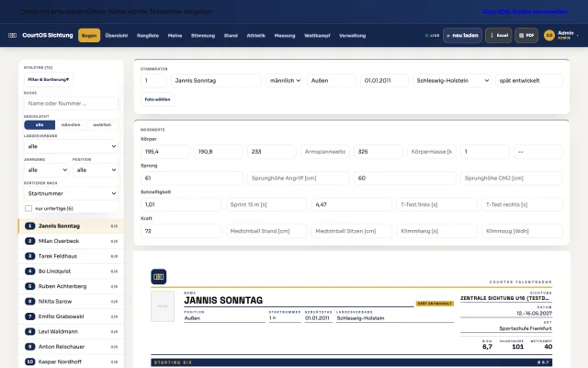Click the 'spät entwickelt' yellow tag on sheet

click(435, 304)
